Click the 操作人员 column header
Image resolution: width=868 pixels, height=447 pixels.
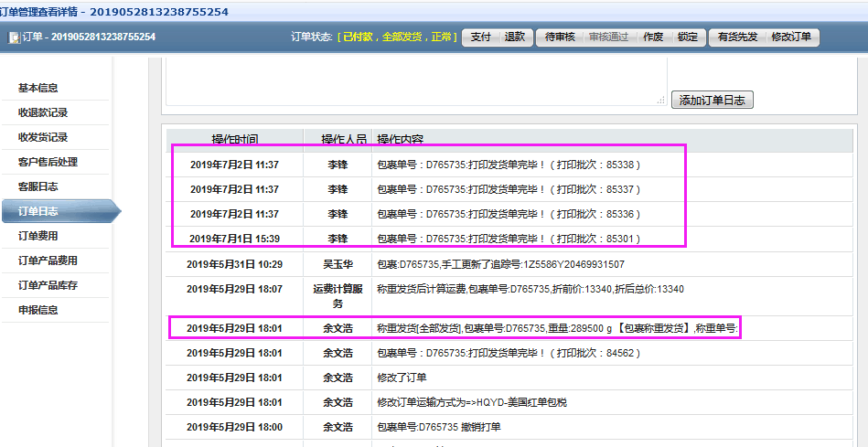(x=338, y=140)
